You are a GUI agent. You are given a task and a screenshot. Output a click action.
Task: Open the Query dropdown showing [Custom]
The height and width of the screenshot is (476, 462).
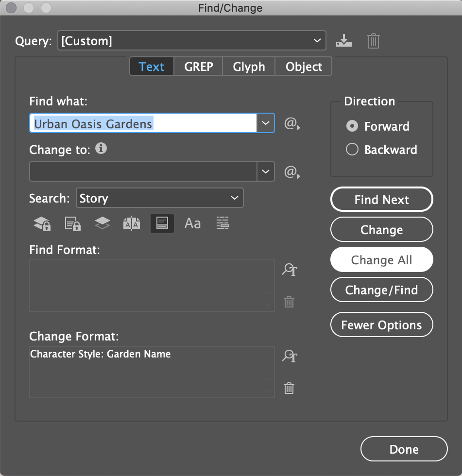pos(192,40)
